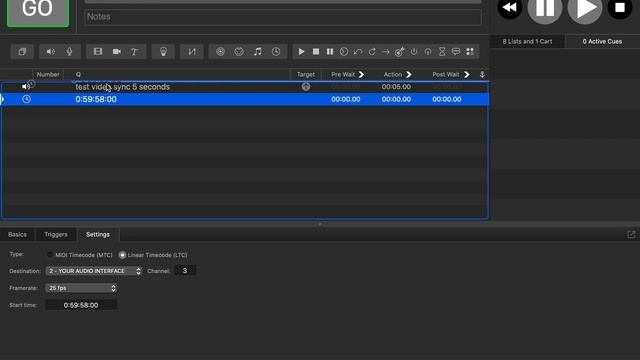Click the Q column header

coord(78,74)
